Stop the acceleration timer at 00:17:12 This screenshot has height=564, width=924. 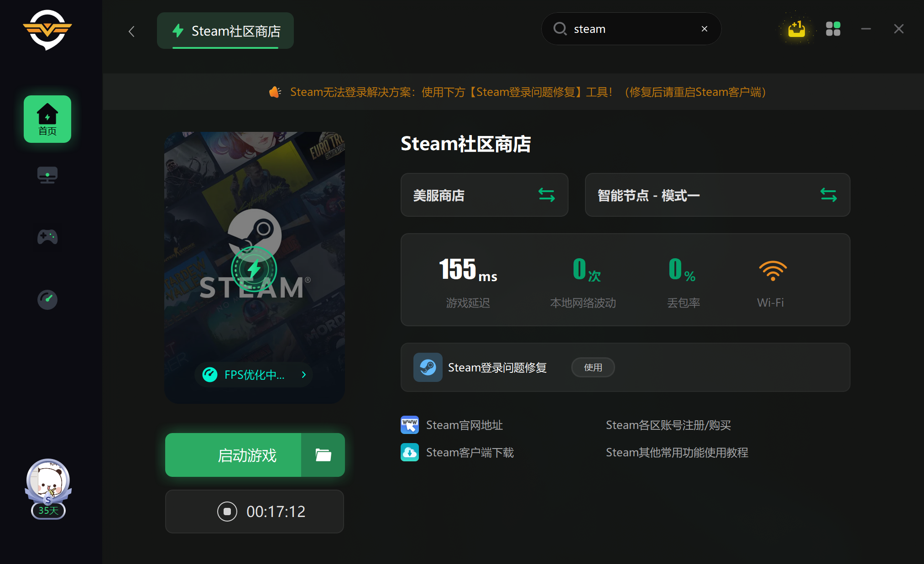pyautogui.click(x=227, y=512)
